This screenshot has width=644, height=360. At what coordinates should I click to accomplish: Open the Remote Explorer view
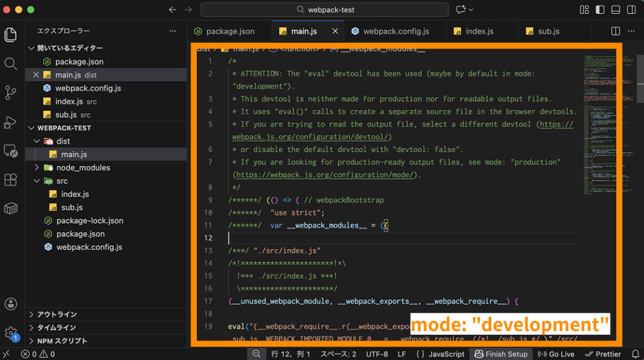11,150
